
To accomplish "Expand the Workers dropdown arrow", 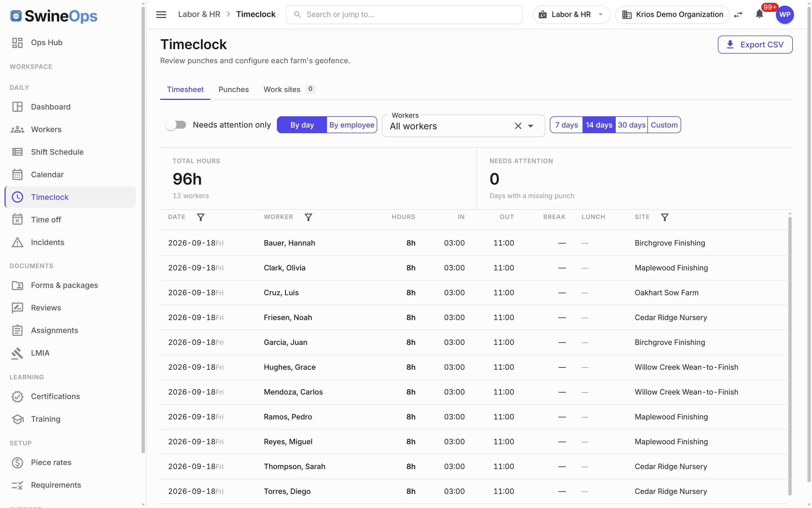I will [531, 126].
